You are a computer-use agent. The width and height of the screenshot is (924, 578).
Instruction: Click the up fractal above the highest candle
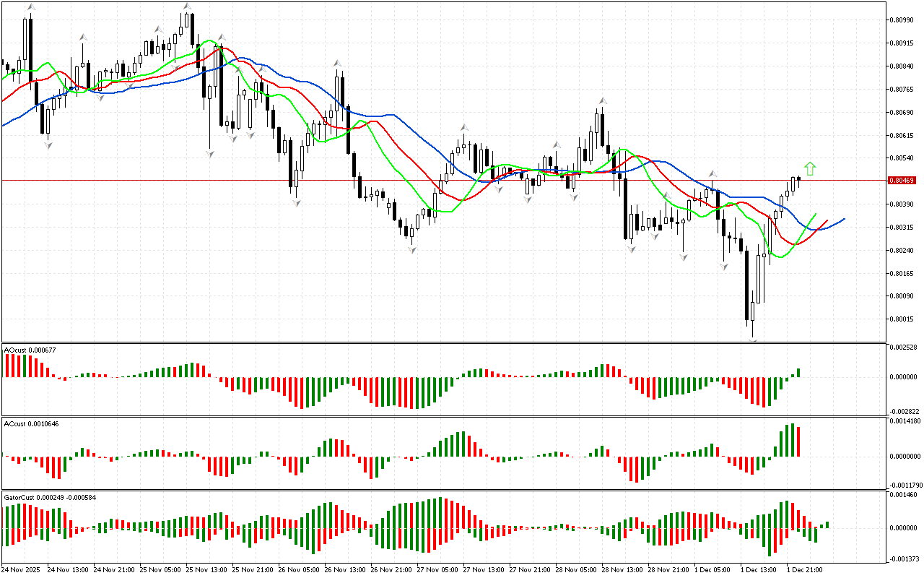(187, 7)
